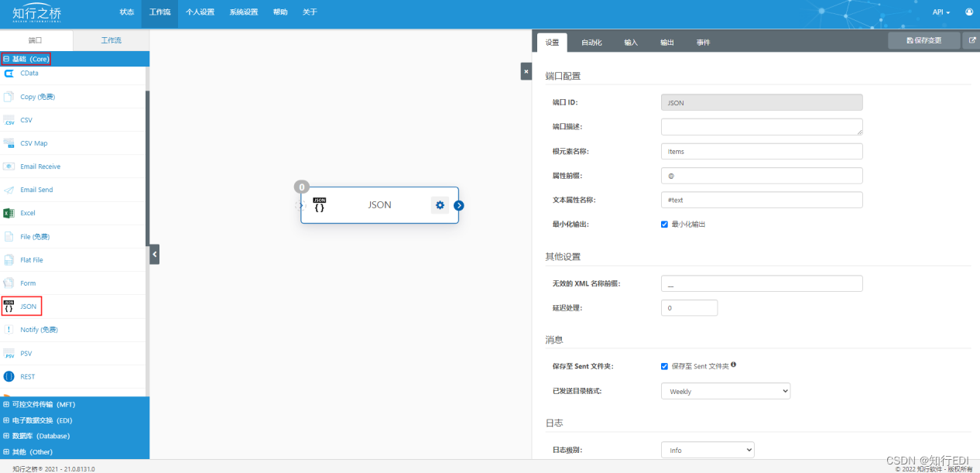
Task: Open the 状态 menu
Action: point(127,12)
